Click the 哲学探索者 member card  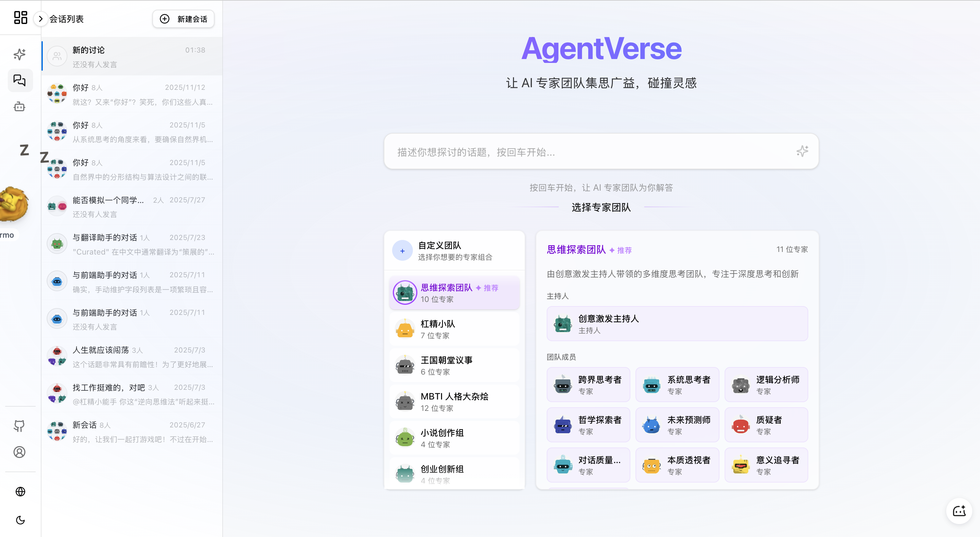[588, 425]
